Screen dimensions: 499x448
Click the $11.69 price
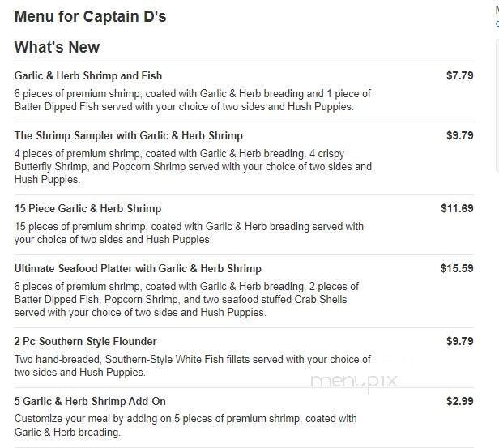457,208
